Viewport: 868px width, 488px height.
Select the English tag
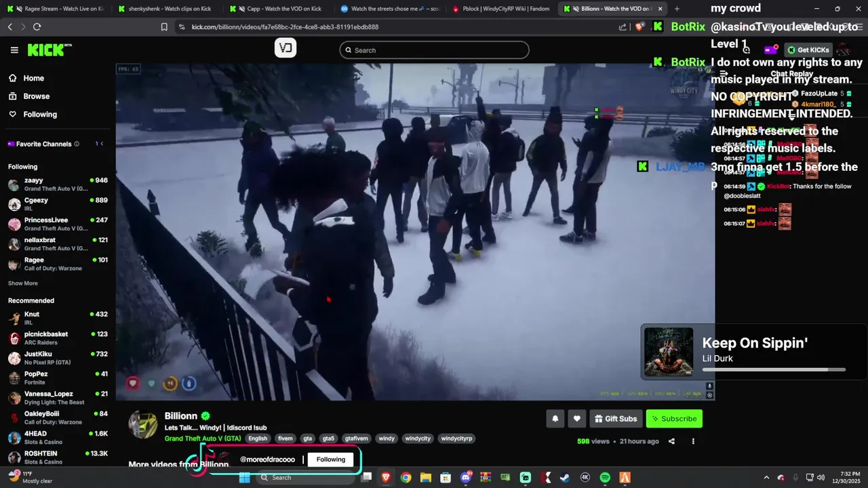(258, 439)
